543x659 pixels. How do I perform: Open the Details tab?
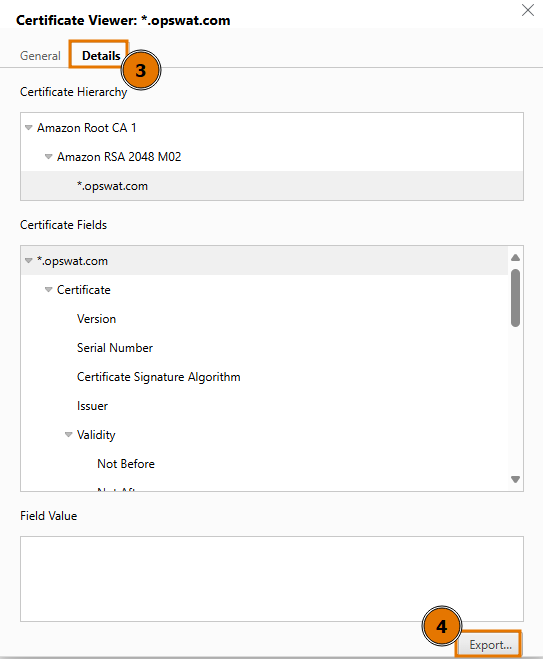pos(101,55)
